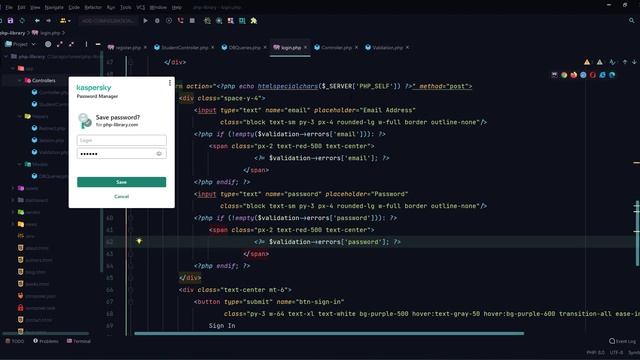Viewport: 640px width, 360px height.
Task: Hide the Project panel with minus icon
Action: pyautogui.click(x=98, y=44)
